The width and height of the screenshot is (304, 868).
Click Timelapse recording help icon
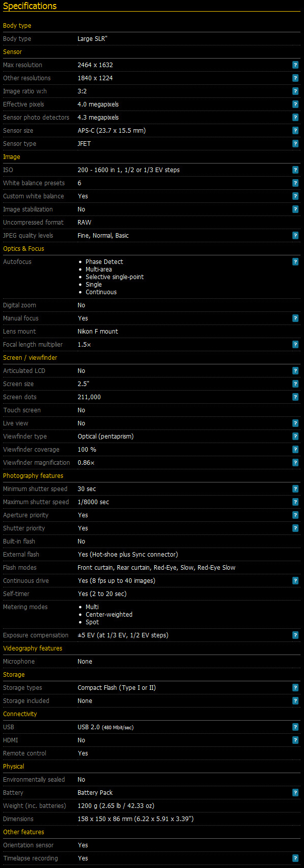pos(295,858)
